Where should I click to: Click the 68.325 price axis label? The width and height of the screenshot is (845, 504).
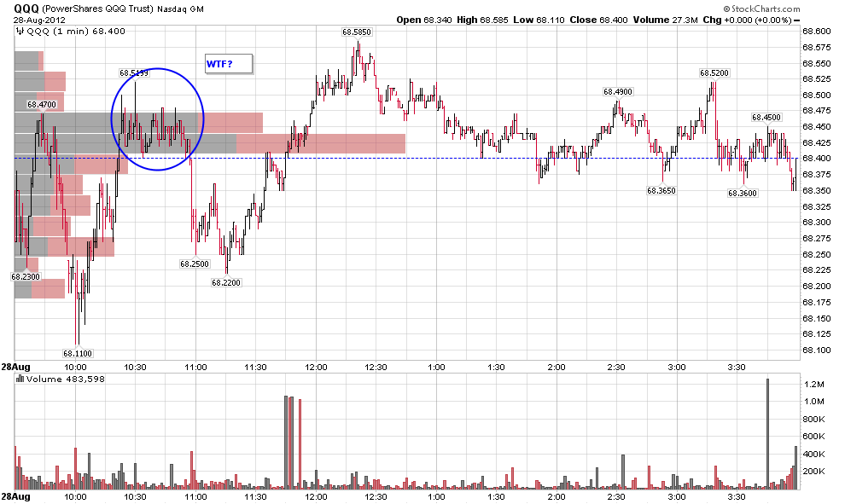click(x=817, y=206)
